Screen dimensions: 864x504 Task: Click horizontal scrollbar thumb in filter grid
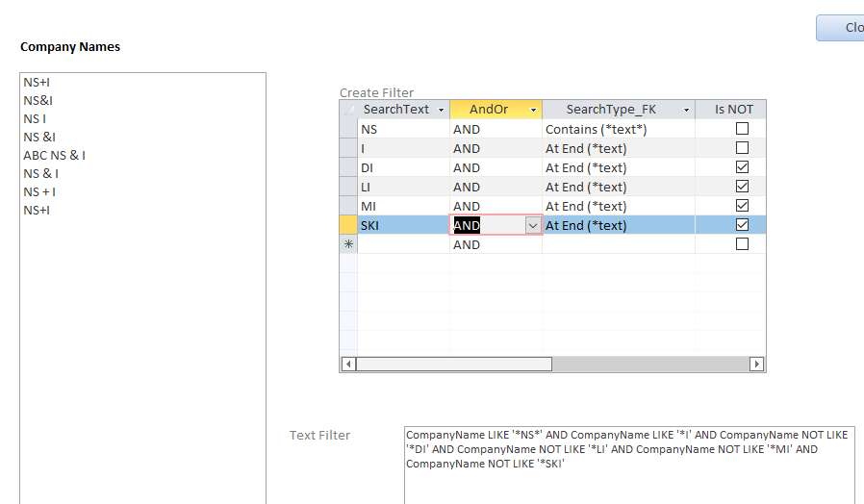454,365
